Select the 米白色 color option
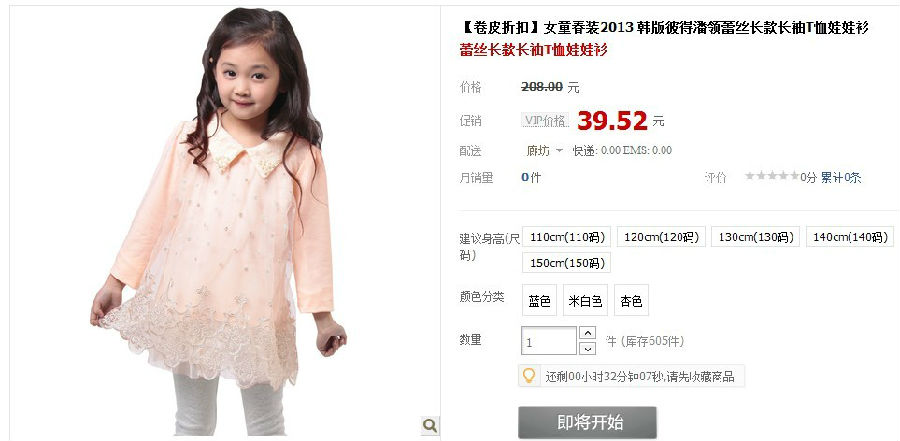900x441 pixels. [x=585, y=300]
